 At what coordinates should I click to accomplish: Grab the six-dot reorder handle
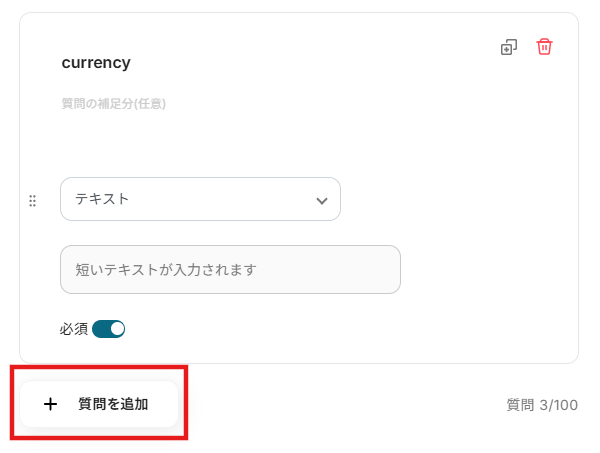pyautogui.click(x=32, y=201)
